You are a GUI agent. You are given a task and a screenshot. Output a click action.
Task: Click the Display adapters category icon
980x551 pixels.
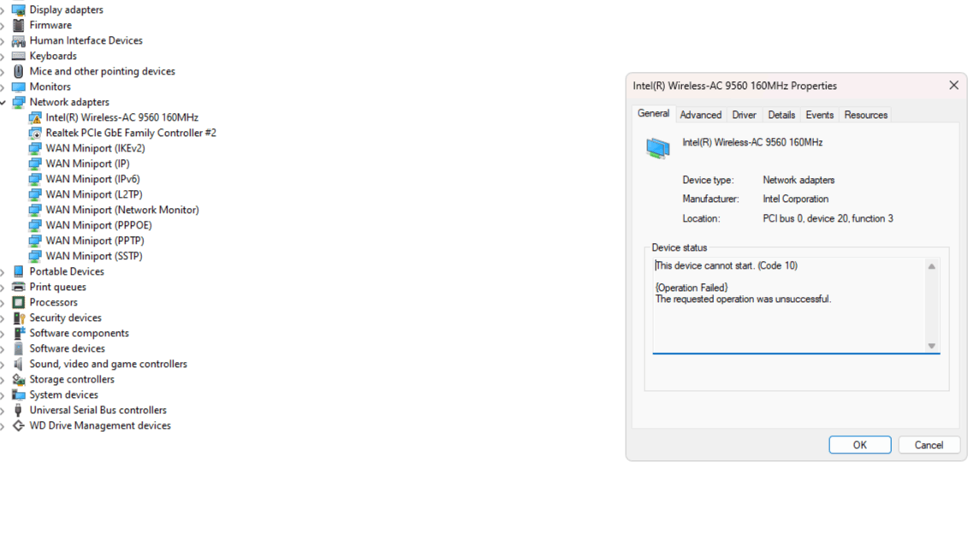coord(19,10)
